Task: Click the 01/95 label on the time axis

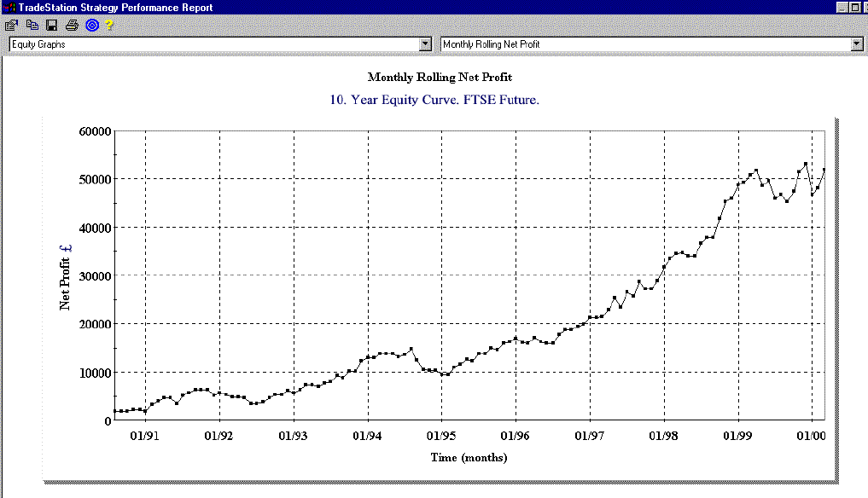Action: pos(441,437)
